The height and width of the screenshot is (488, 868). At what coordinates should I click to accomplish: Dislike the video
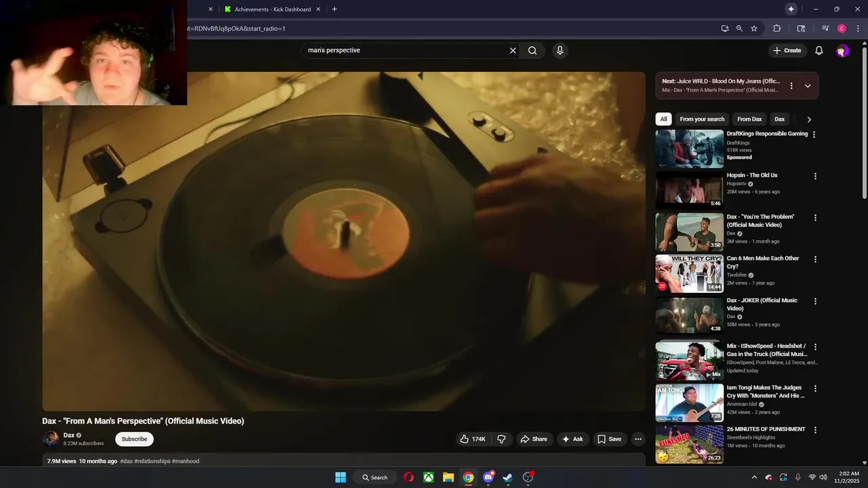(x=501, y=439)
